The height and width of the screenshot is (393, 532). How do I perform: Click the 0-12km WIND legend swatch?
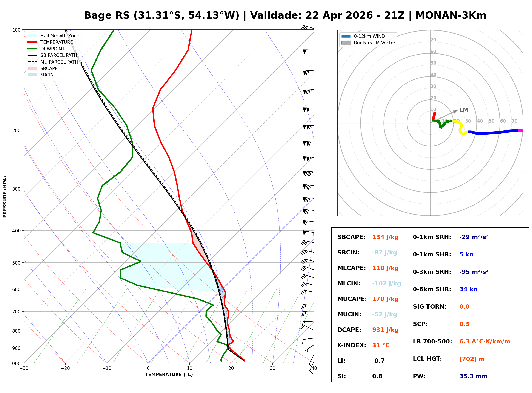click(x=346, y=36)
